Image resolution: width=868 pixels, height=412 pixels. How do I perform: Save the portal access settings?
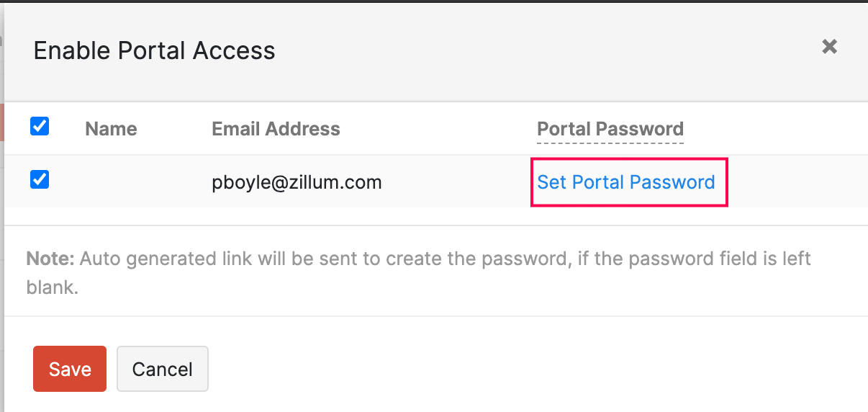70,369
